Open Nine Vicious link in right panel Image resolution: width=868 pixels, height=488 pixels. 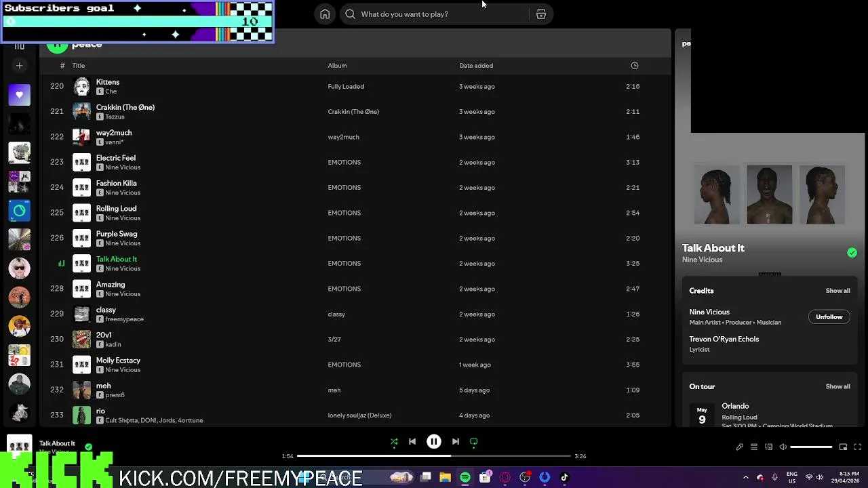702,260
